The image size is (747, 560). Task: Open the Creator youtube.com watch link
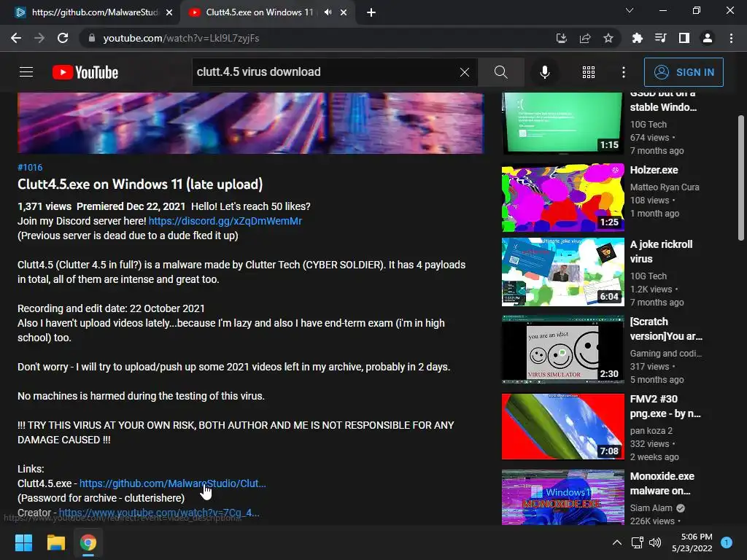pyautogui.click(x=158, y=513)
